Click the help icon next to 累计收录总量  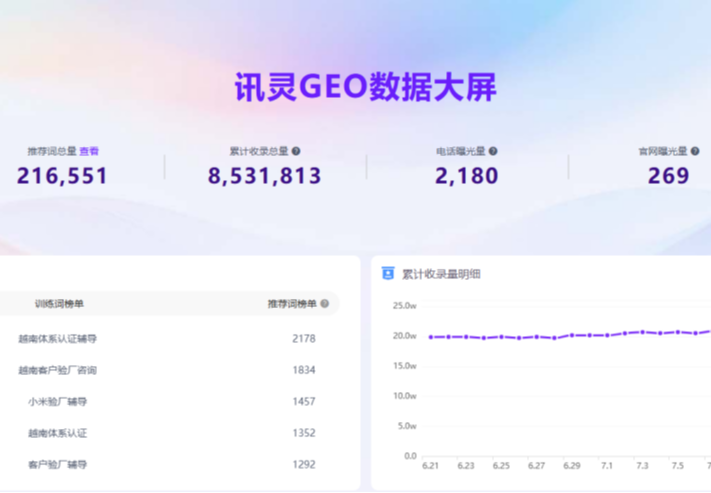click(x=296, y=151)
